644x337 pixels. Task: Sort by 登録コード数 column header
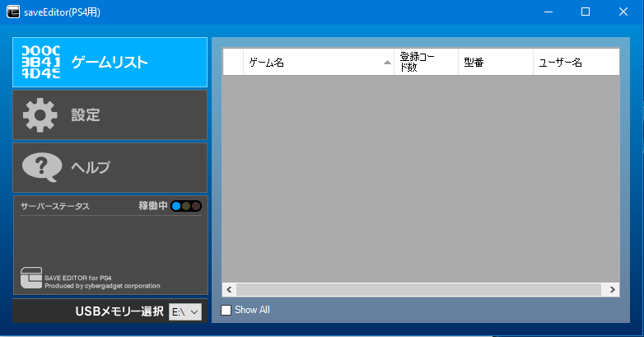(427, 62)
